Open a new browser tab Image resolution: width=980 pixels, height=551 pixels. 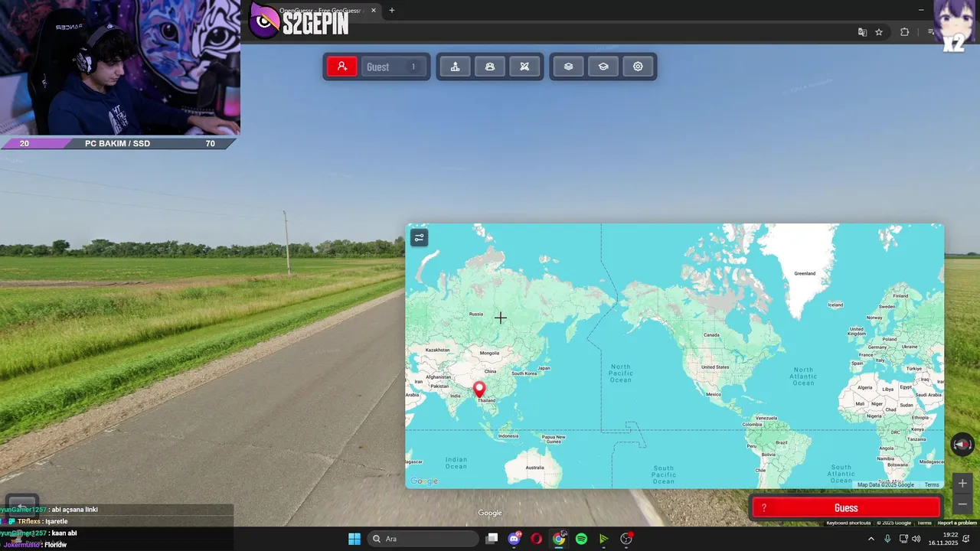(392, 11)
